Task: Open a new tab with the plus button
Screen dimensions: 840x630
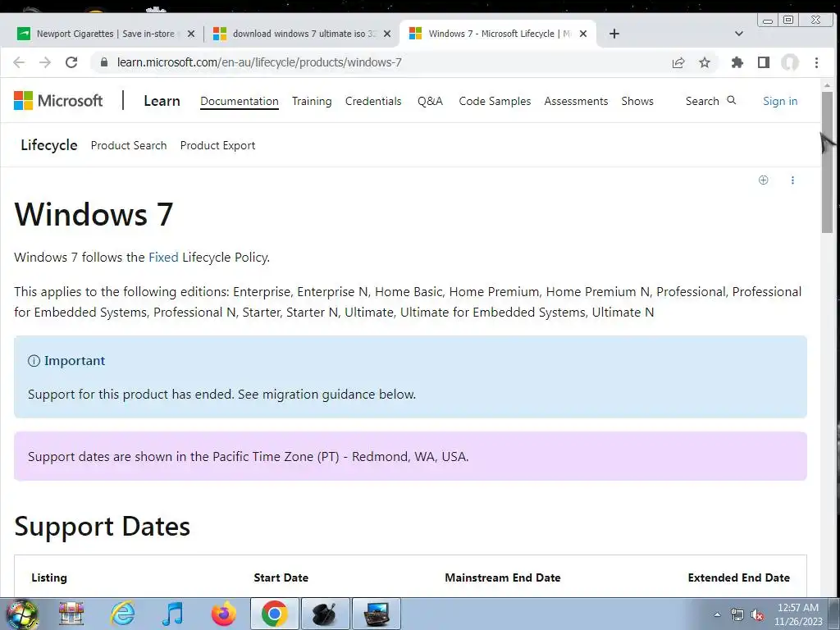Action: tap(614, 34)
